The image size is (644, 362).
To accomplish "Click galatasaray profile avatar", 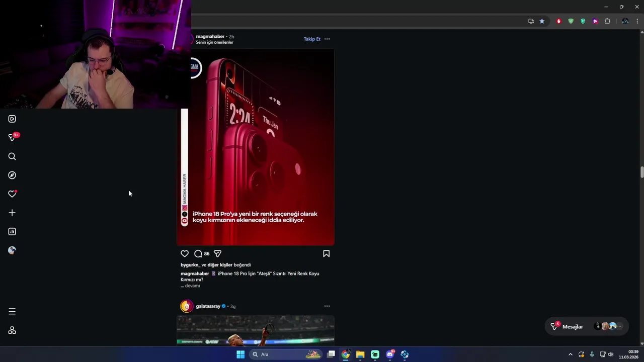I will (187, 306).
